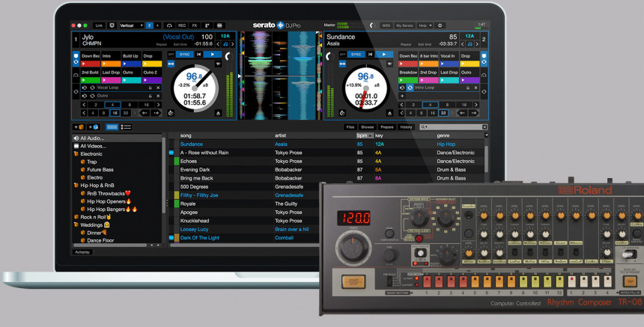Click the Autoplay button
The width and height of the screenshot is (644, 327).
tap(82, 252)
